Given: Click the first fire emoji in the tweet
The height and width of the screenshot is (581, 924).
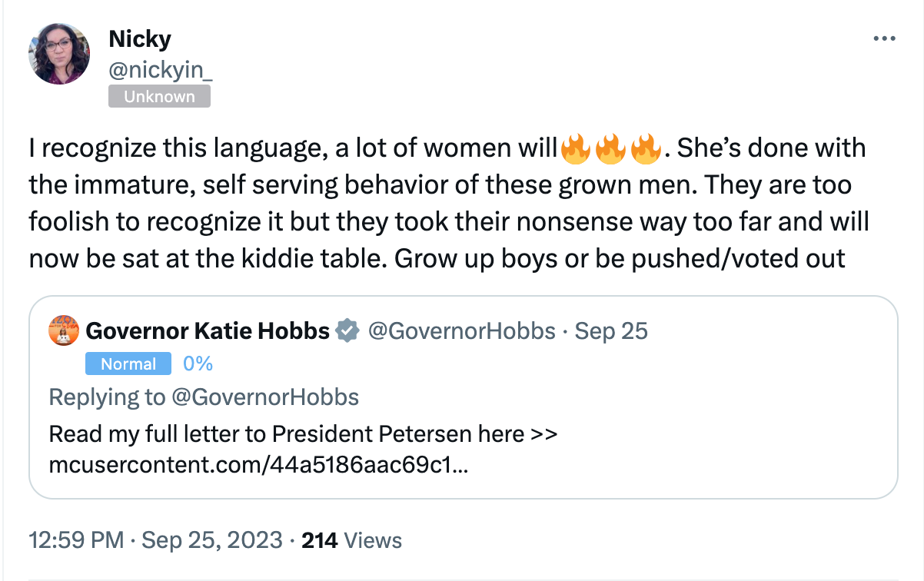Looking at the screenshot, I should [576, 149].
